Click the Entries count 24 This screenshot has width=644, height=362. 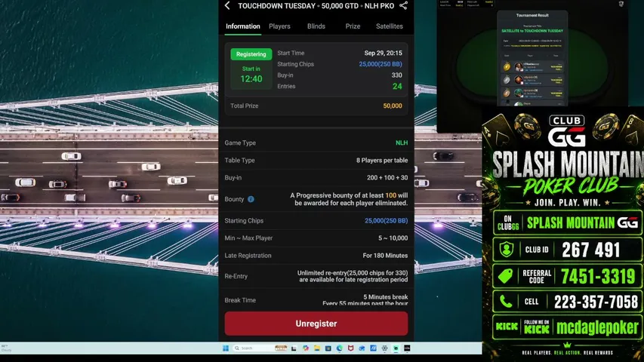click(x=397, y=86)
